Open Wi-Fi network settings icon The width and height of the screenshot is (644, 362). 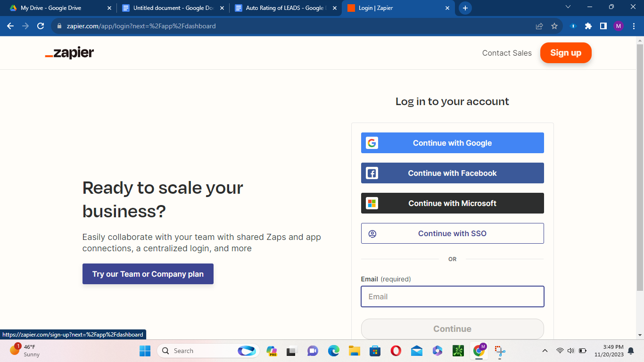[560, 351]
